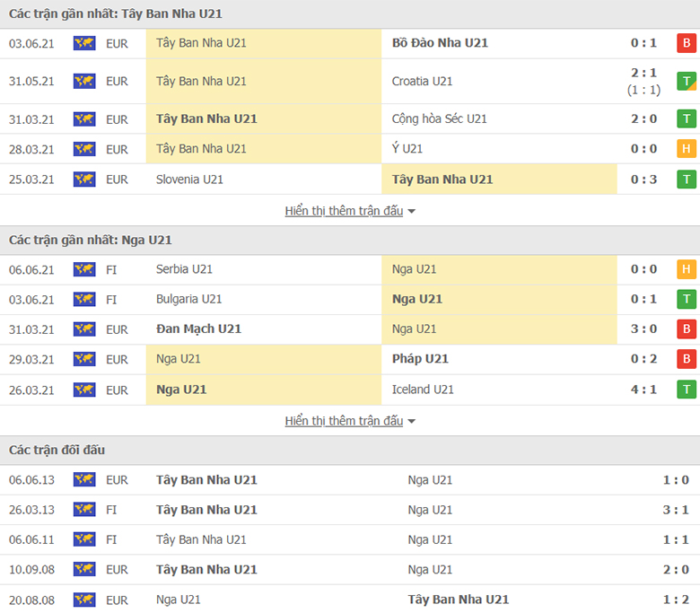This screenshot has width=700, height=613.
Task: Click the flag icon for 03.06.21 Tây Ban Nha match
Action: 84,43
